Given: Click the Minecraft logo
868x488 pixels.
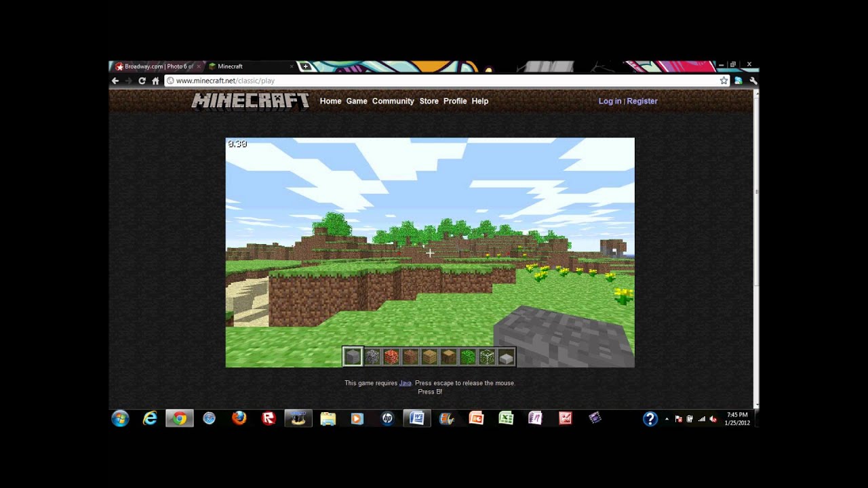Looking at the screenshot, I should click(250, 101).
